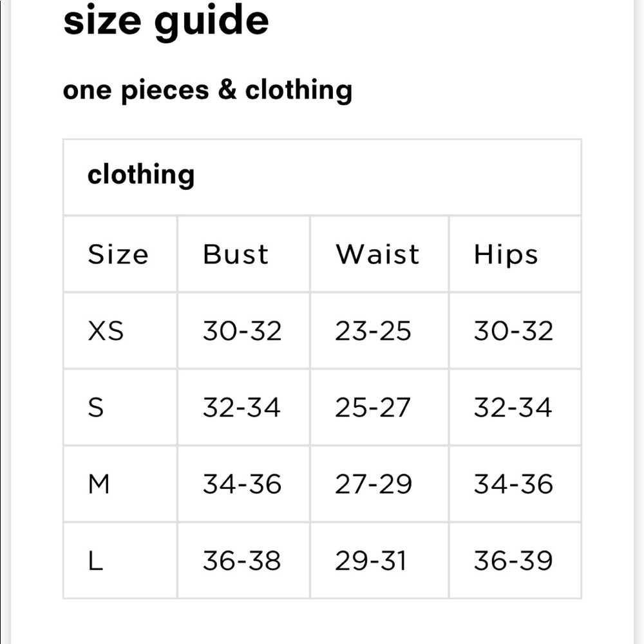This screenshot has width=644, height=644.
Task: Select the L bust value 36-38
Action: 242,561
